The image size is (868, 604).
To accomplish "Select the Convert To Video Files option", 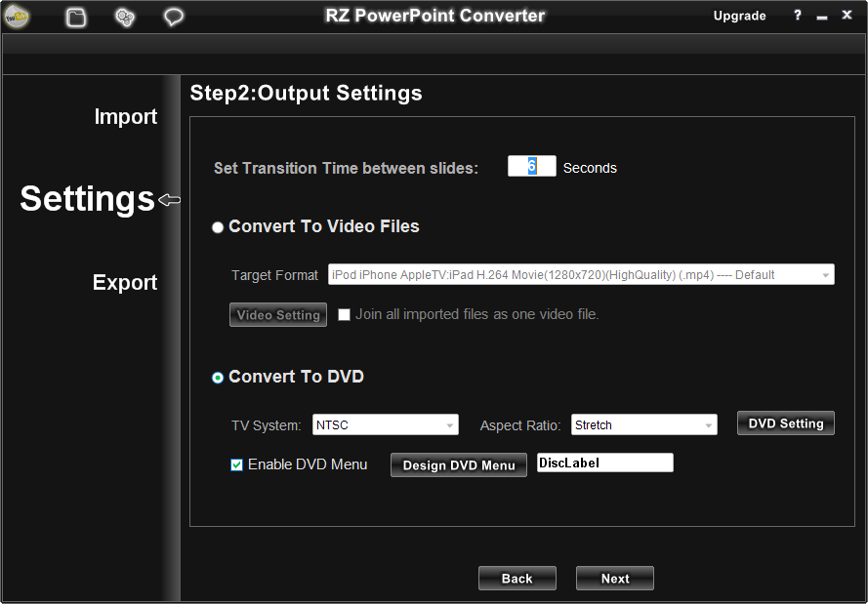I will click(218, 227).
